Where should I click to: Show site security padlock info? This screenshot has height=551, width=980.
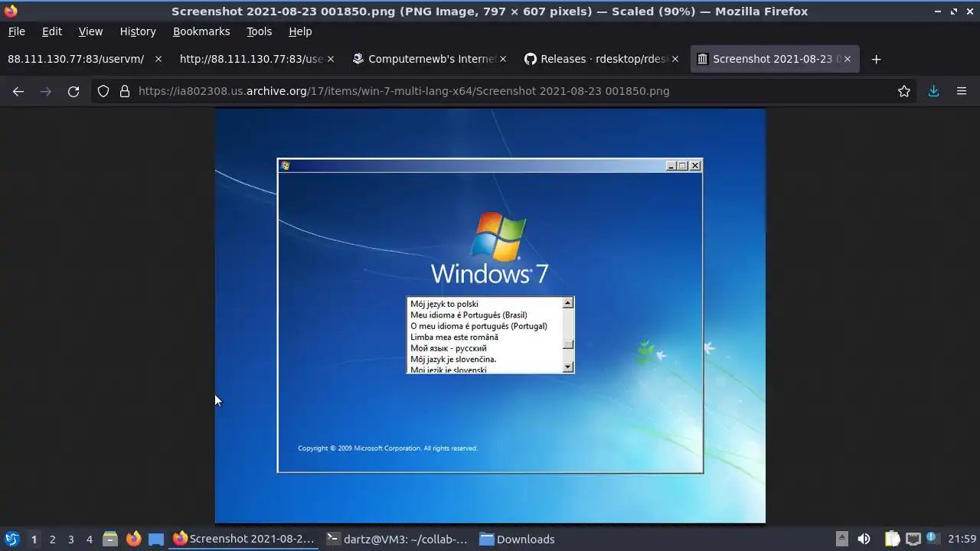tap(125, 91)
